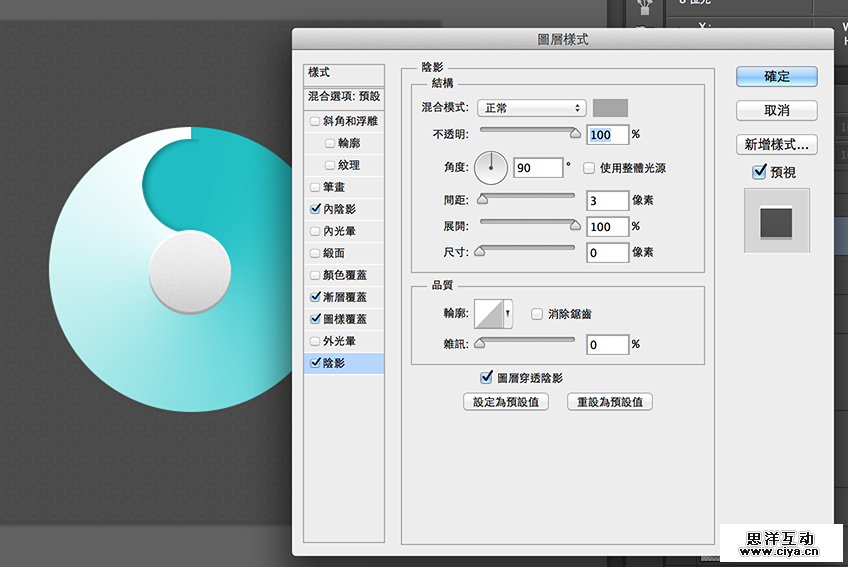Click the 雜訊 value field
Image resolution: width=848 pixels, height=567 pixels.
[x=608, y=345]
